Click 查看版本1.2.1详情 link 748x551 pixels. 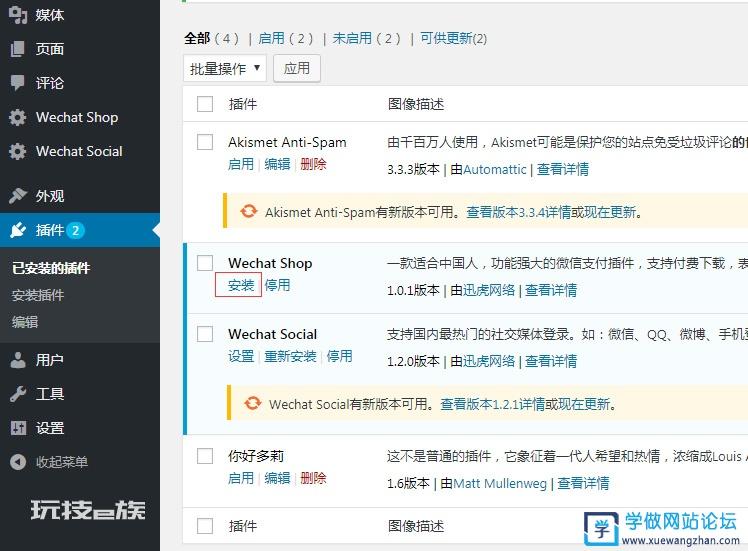point(492,405)
